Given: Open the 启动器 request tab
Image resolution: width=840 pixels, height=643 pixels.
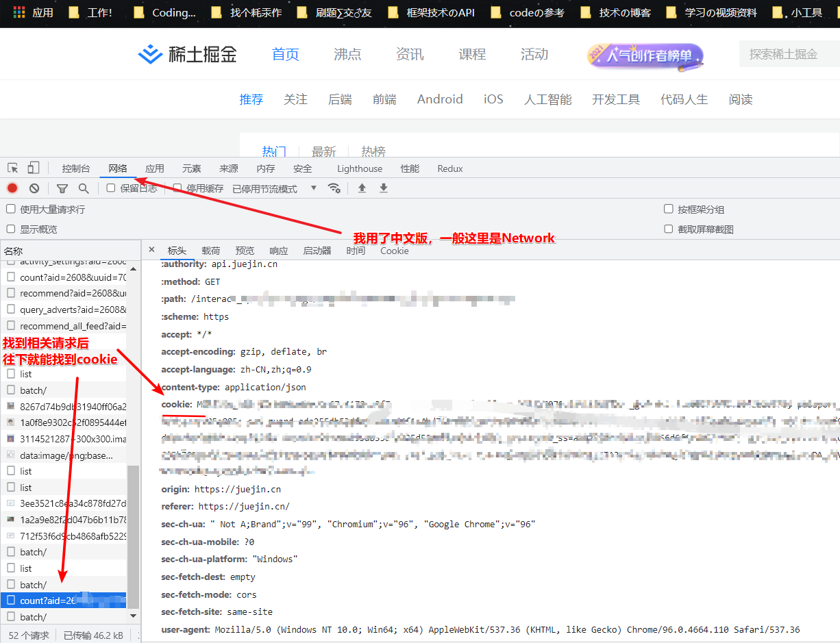Looking at the screenshot, I should (317, 251).
